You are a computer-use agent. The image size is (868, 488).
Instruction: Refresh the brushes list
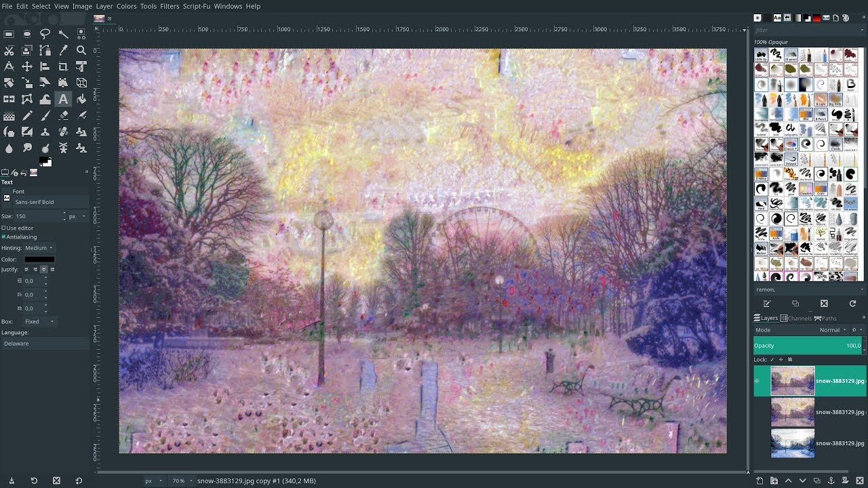coord(852,304)
